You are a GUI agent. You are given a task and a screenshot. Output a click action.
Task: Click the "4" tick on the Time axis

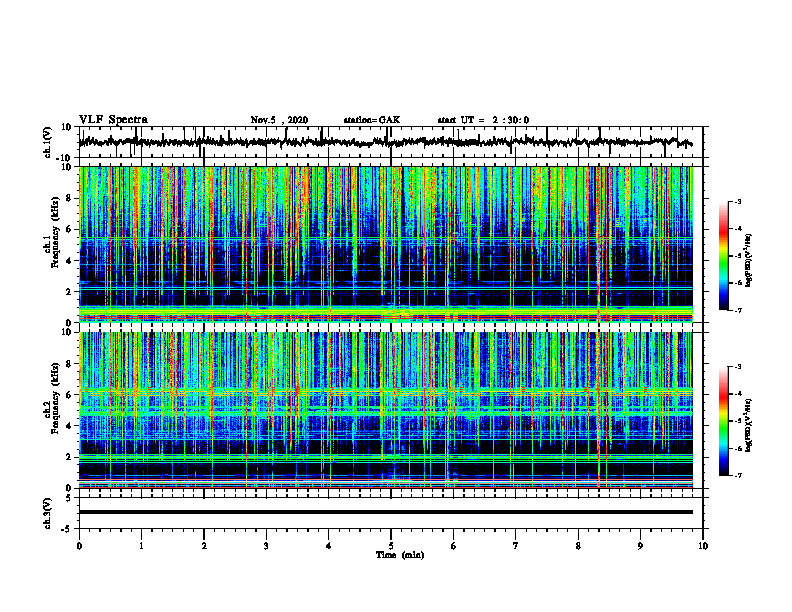[x=329, y=546]
